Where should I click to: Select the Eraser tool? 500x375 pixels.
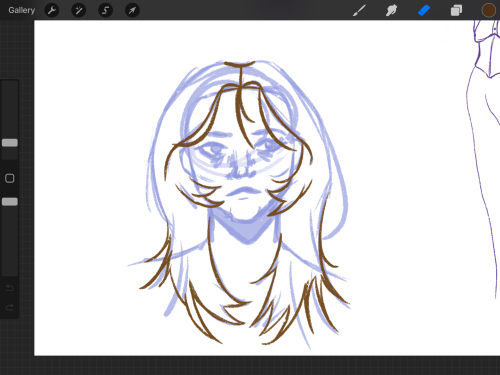tap(424, 10)
